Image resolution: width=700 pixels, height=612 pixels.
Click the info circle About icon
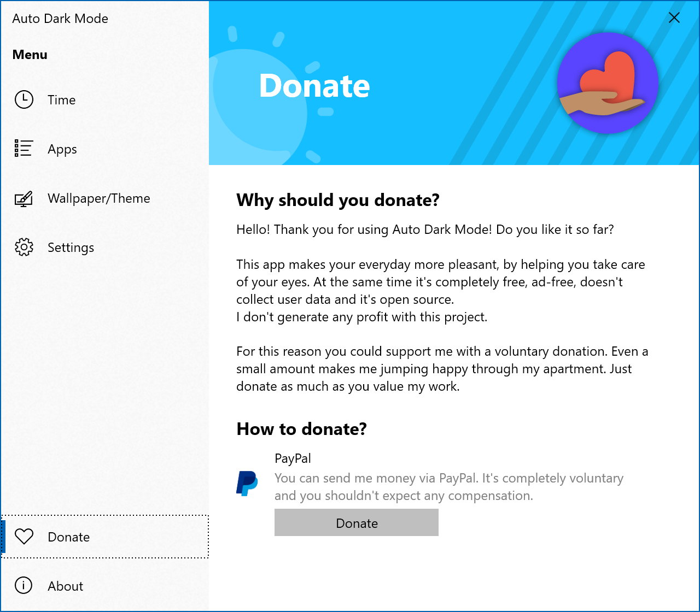24,585
